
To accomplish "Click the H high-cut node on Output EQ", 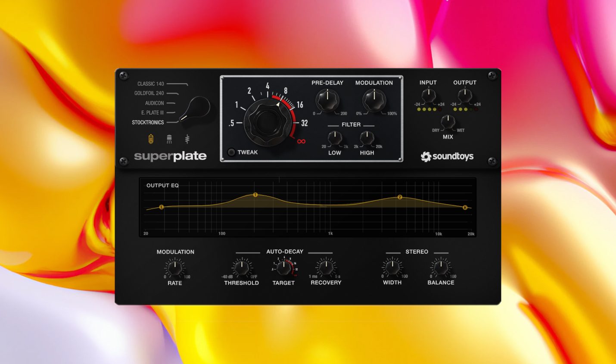I will click(x=464, y=207).
